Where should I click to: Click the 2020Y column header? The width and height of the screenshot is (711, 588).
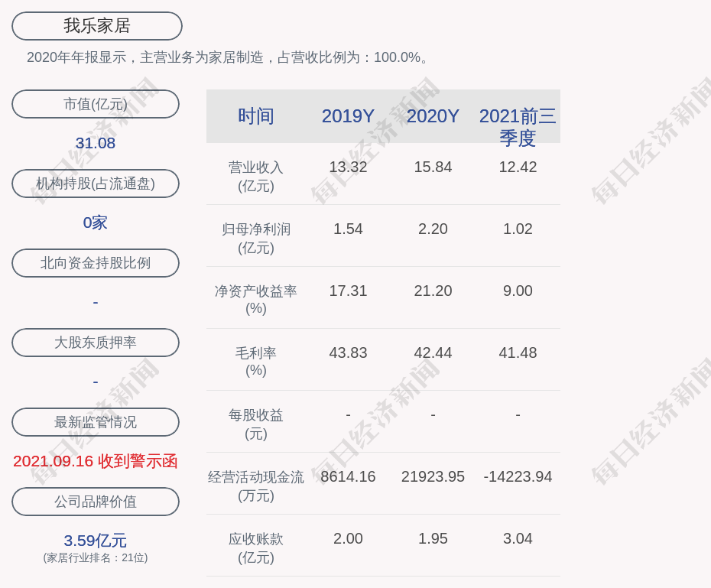click(433, 116)
